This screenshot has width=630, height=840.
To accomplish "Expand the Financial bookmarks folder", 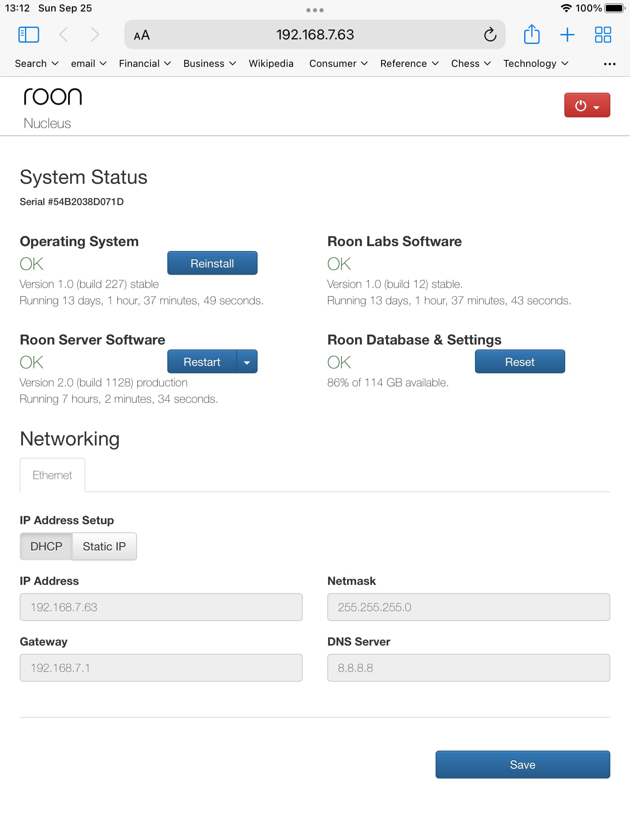I will point(145,64).
